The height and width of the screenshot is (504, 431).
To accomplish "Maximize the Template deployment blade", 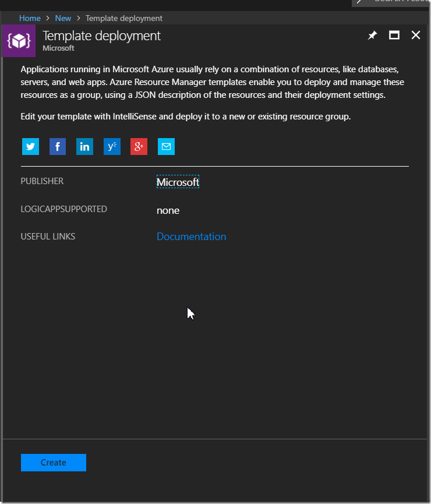I will pos(394,35).
